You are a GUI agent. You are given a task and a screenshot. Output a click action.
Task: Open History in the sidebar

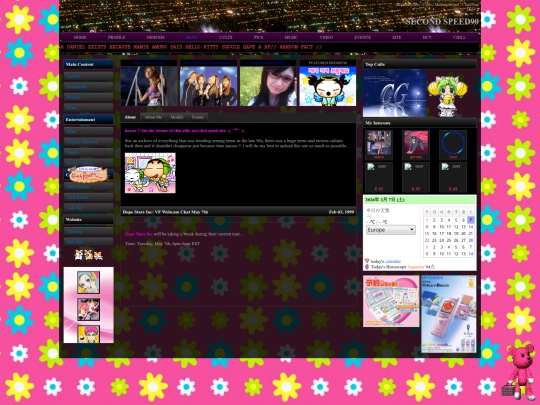pyautogui.click(x=89, y=97)
